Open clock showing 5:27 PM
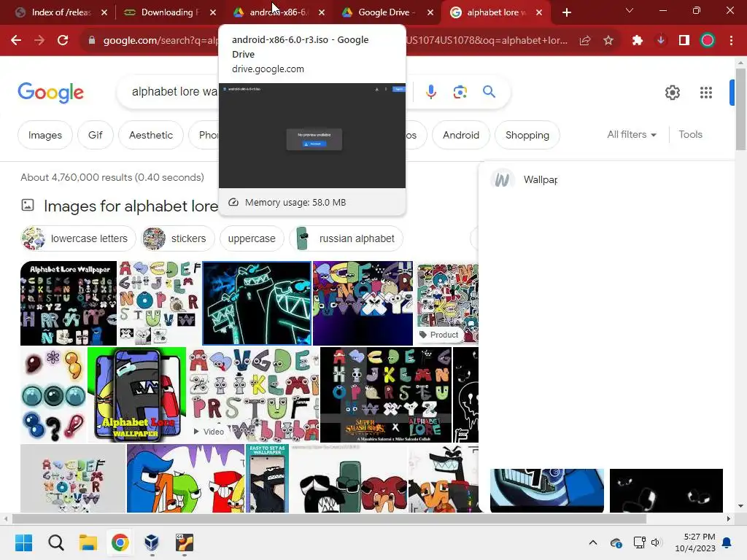Image resolution: width=747 pixels, height=560 pixels. click(x=695, y=542)
